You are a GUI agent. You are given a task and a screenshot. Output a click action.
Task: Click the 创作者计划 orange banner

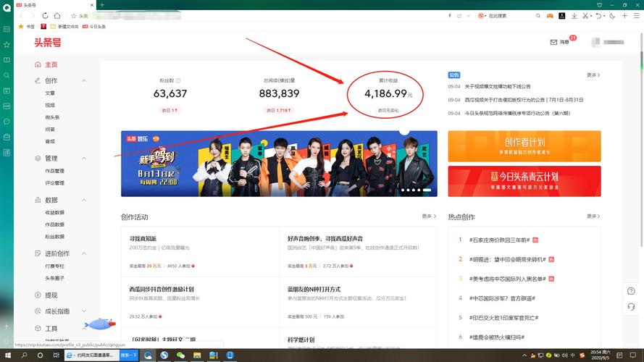(524, 146)
